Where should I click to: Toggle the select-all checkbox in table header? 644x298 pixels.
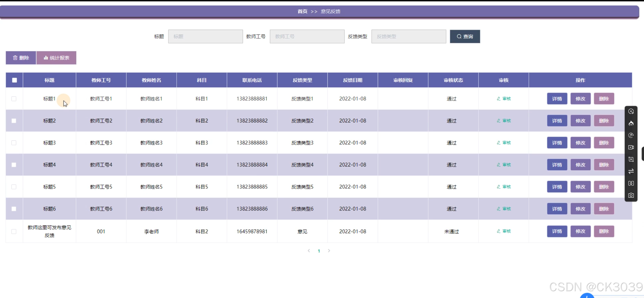[x=14, y=80]
